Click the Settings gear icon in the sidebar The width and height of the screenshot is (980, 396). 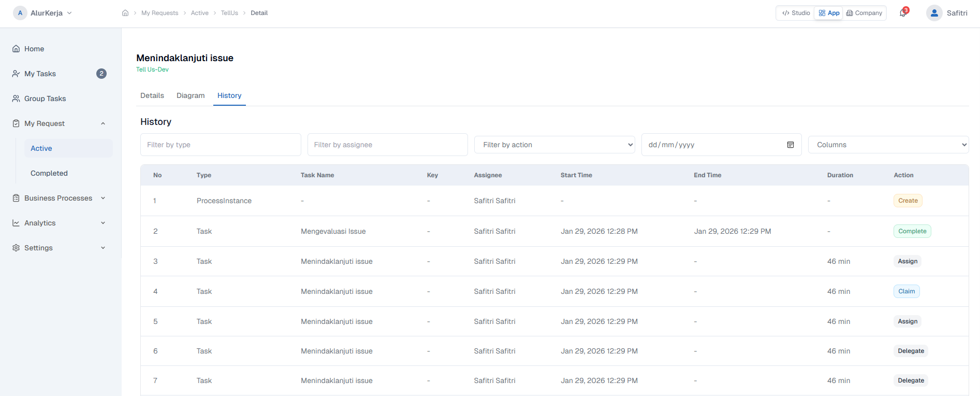point(16,248)
